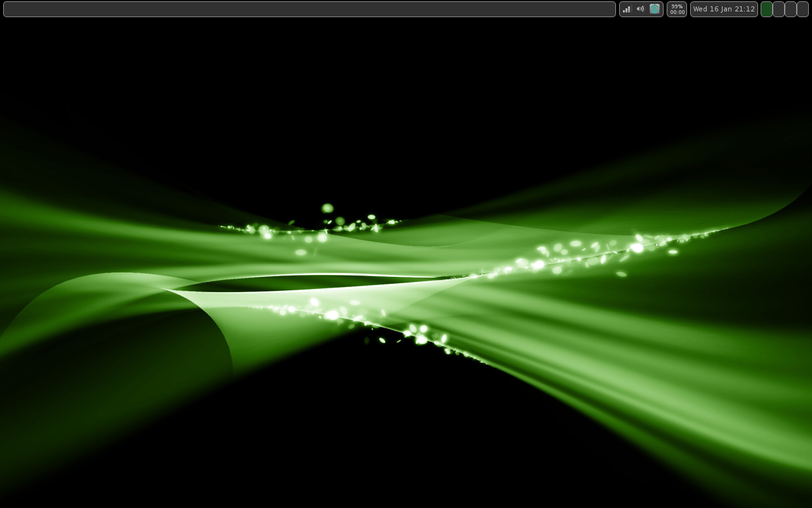Image resolution: width=812 pixels, height=508 pixels.
Task: Open the teal circular tray application icon
Action: [x=655, y=9]
